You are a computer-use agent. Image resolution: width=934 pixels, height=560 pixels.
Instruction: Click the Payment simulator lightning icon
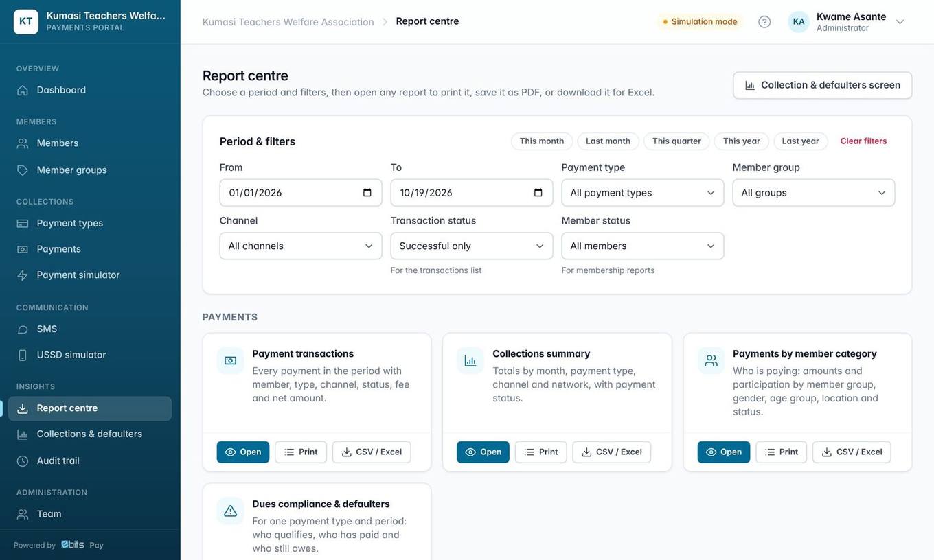pos(23,275)
